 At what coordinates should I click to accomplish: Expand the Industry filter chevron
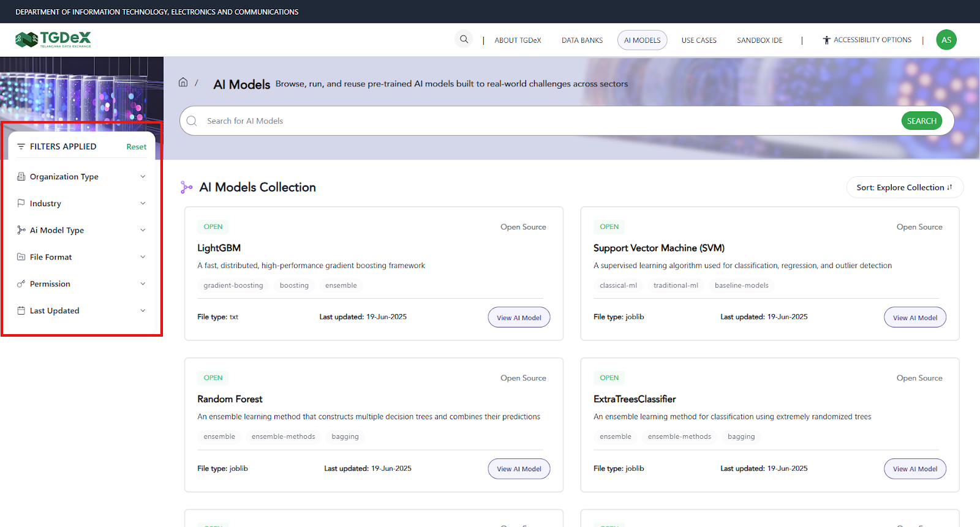[x=143, y=203]
